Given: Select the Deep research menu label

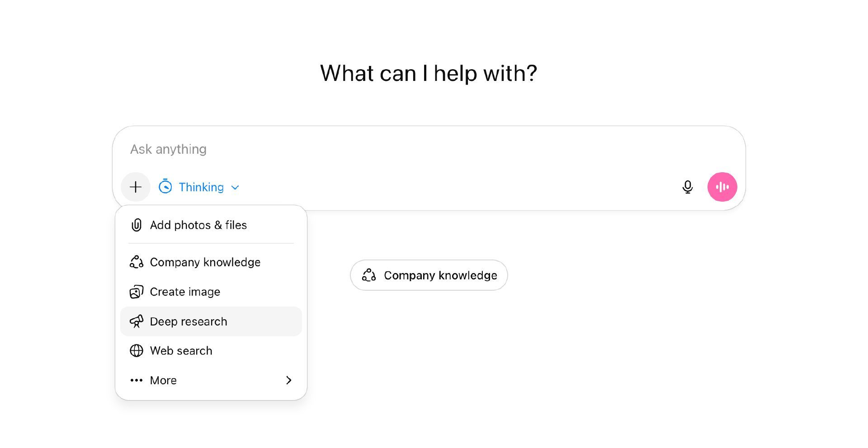Looking at the screenshot, I should pos(189,321).
